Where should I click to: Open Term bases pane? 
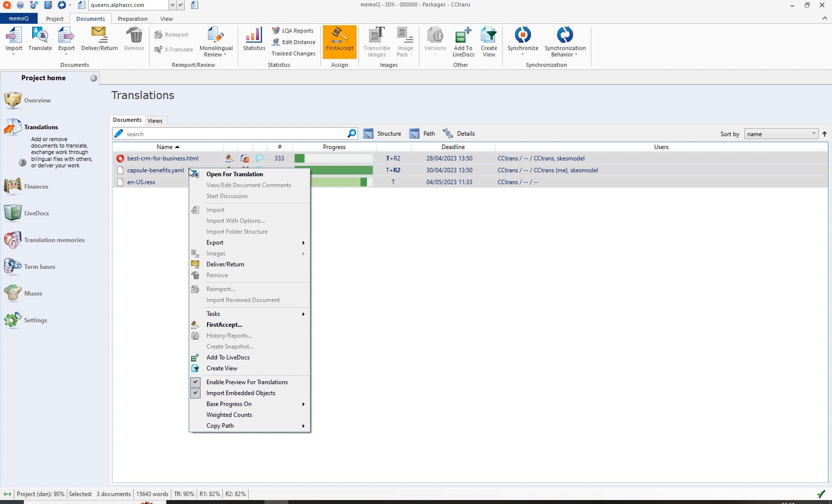[30, 267]
